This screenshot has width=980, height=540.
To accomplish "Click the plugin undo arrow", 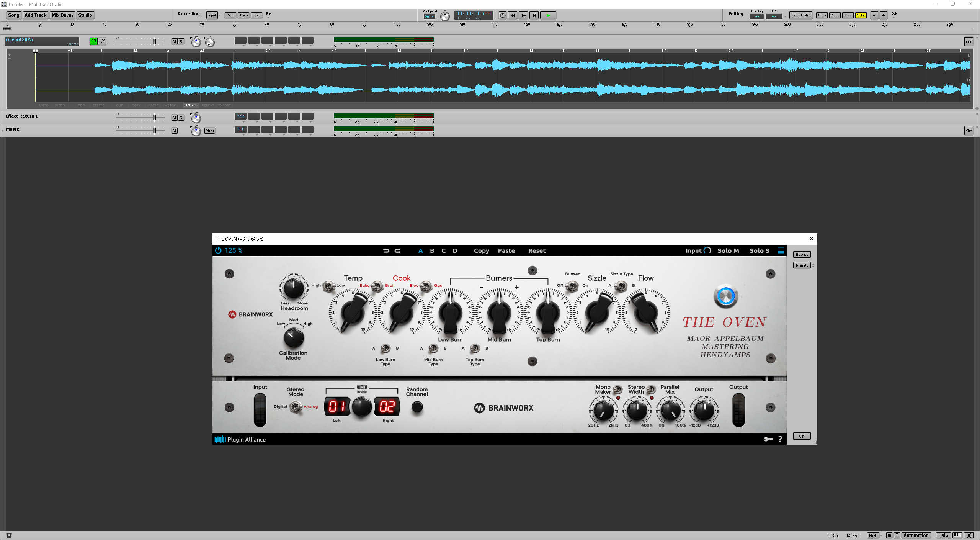I will pos(386,251).
